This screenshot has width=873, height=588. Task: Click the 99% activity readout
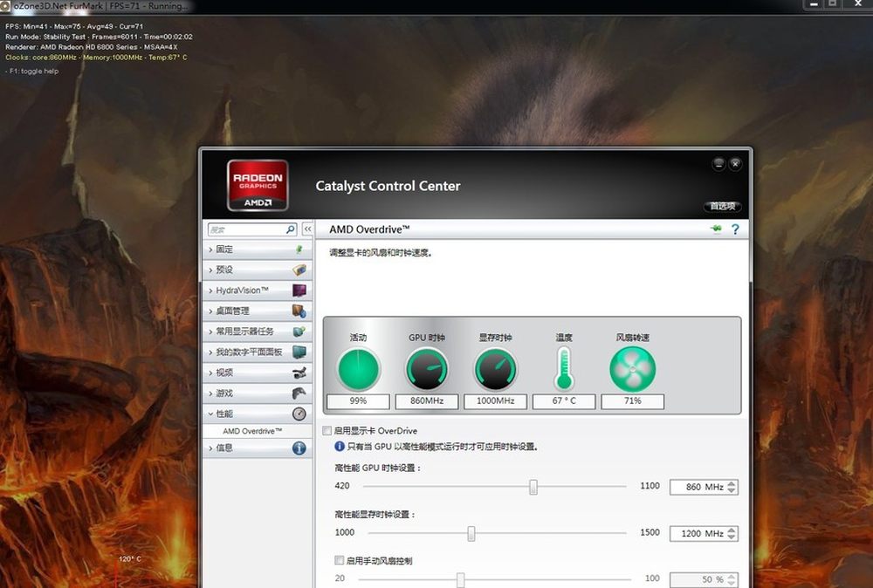point(358,401)
